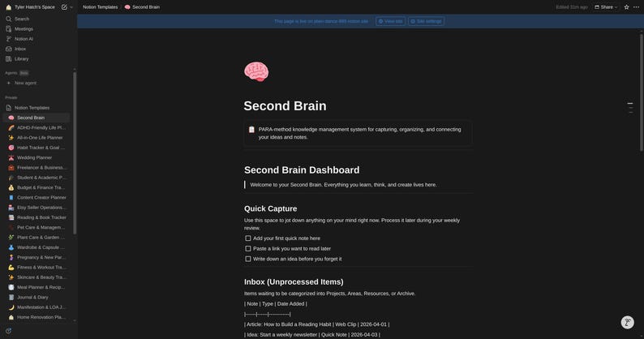Viewport: 644px width, 339px height.
Task: Open the three-dot page options menu
Action: coord(636,7)
